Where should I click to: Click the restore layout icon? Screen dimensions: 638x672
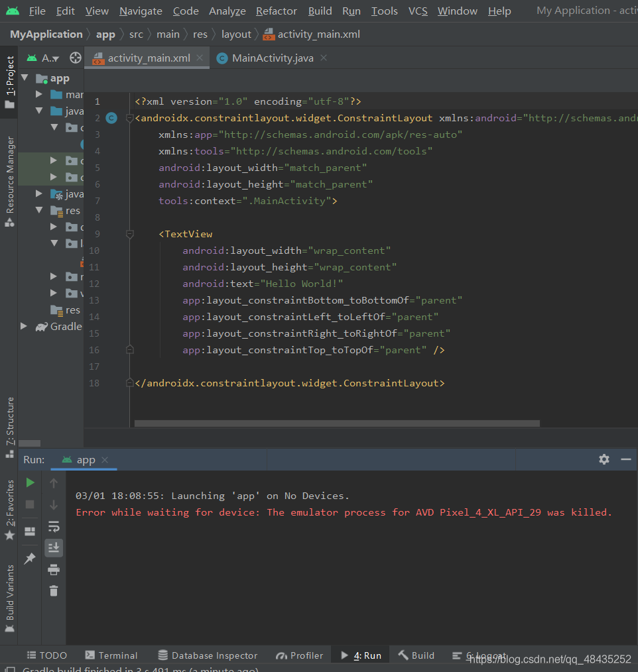tap(30, 532)
